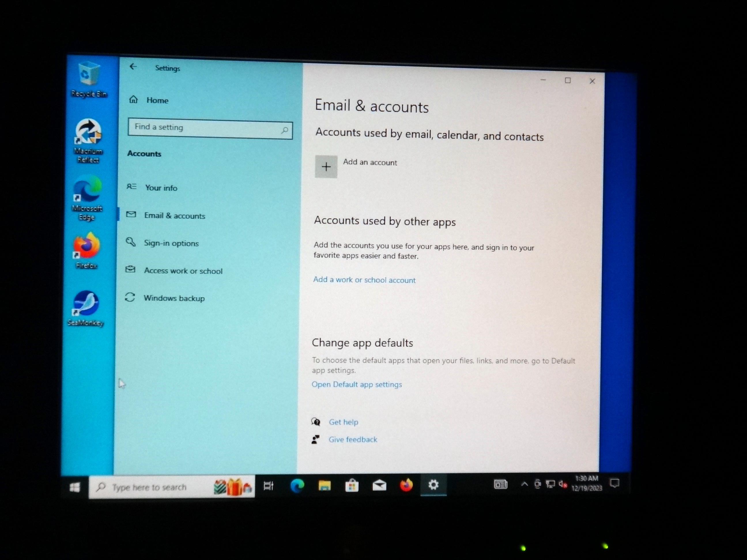Image resolution: width=747 pixels, height=560 pixels.
Task: Open the Mail app from the taskbar
Action: pyautogui.click(x=379, y=485)
